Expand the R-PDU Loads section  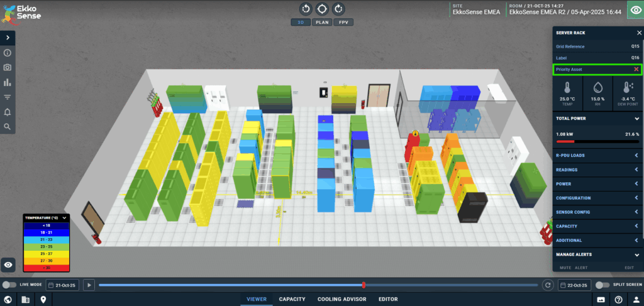click(597, 155)
